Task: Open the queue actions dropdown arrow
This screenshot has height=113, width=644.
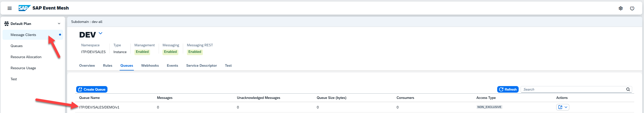Action: click(566, 107)
